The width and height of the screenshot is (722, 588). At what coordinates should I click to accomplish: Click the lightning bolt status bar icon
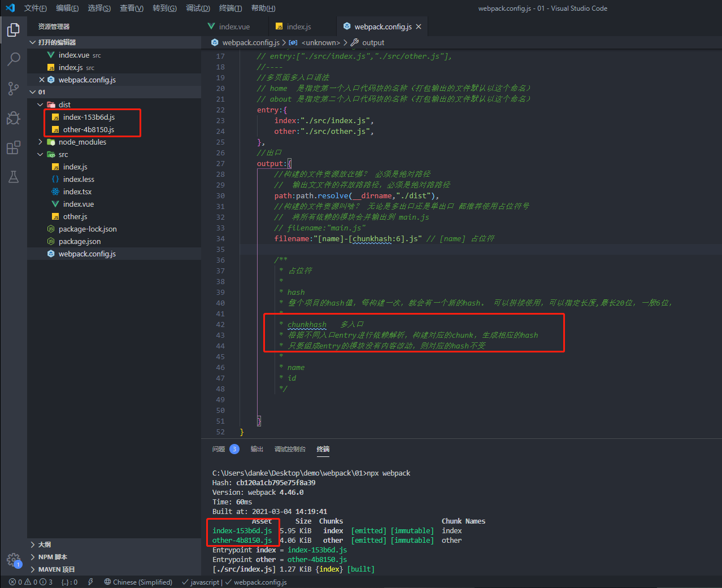(x=90, y=582)
